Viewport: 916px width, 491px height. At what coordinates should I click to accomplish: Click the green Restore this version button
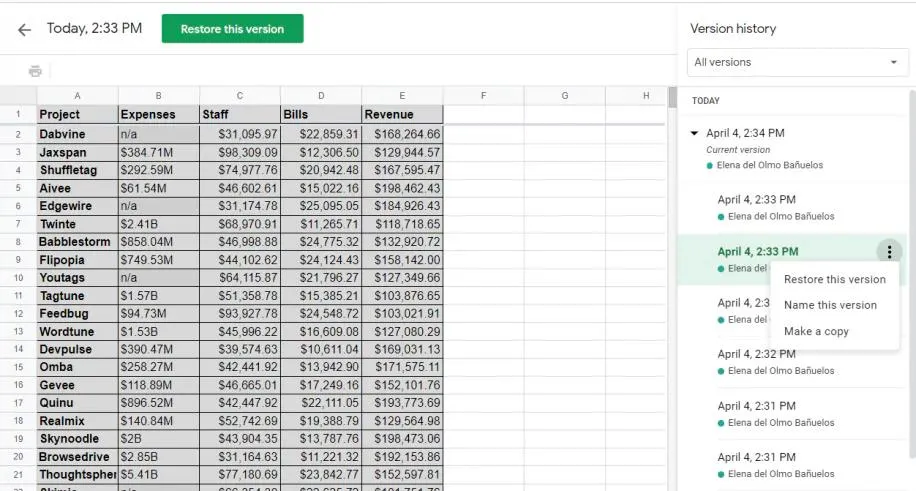click(x=233, y=29)
